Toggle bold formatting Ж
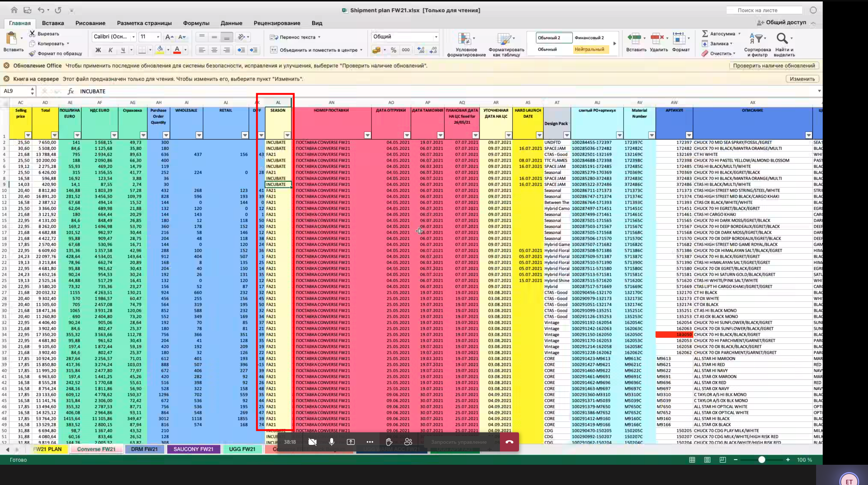This screenshot has height=485, width=868. (x=98, y=50)
